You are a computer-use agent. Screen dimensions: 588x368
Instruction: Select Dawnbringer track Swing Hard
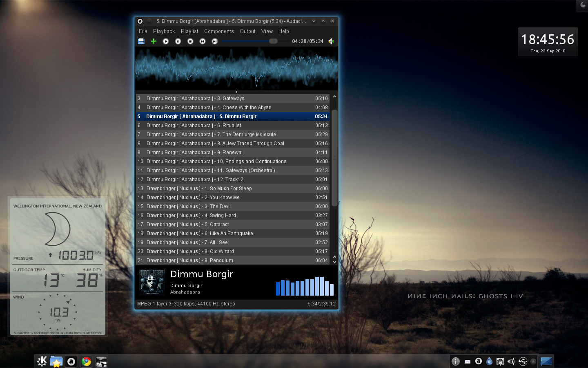pos(233,215)
